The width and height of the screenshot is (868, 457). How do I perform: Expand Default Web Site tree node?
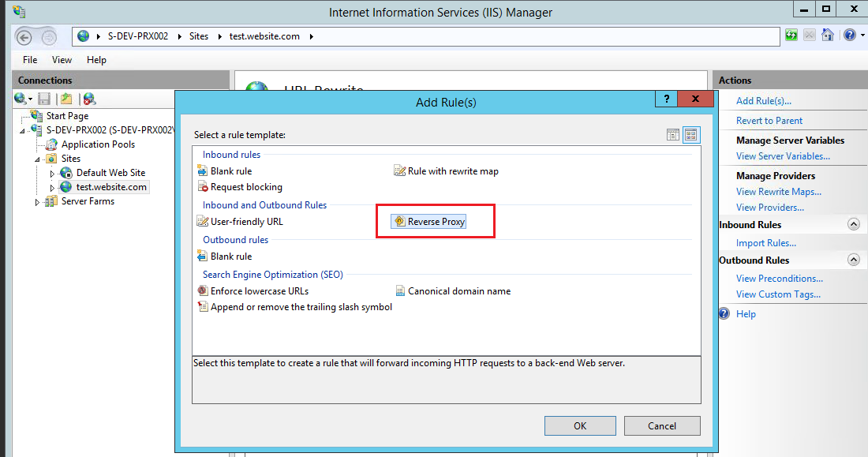(53, 173)
